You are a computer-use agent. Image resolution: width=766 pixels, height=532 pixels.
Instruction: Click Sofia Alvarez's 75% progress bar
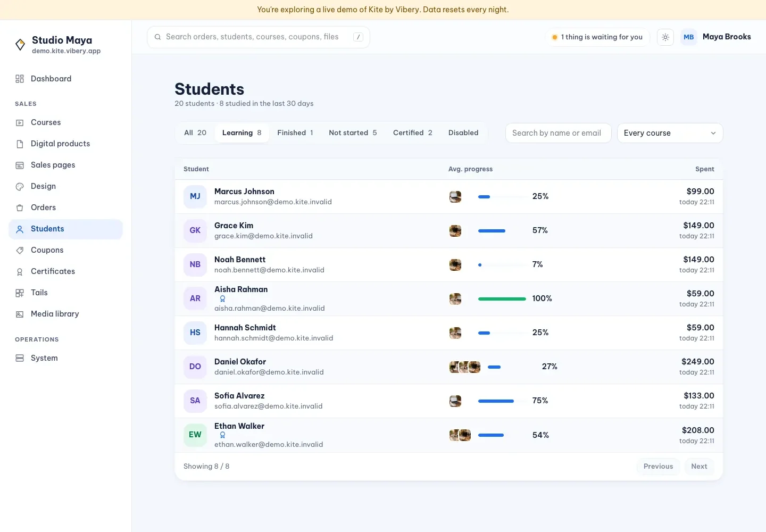point(502,401)
